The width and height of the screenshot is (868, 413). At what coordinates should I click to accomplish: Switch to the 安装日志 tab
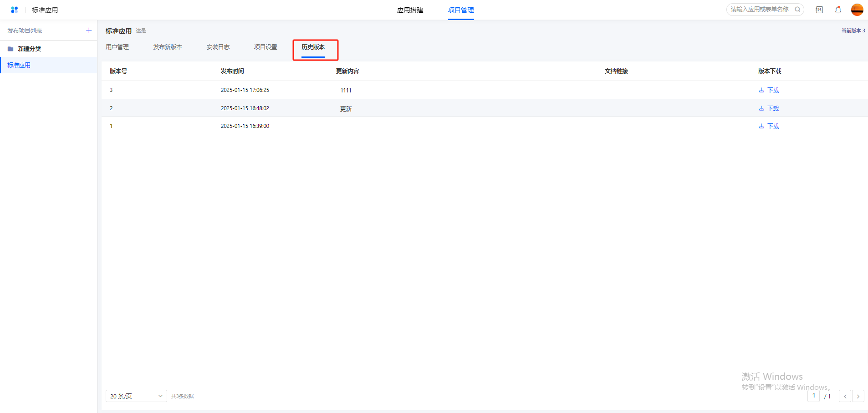tap(218, 47)
